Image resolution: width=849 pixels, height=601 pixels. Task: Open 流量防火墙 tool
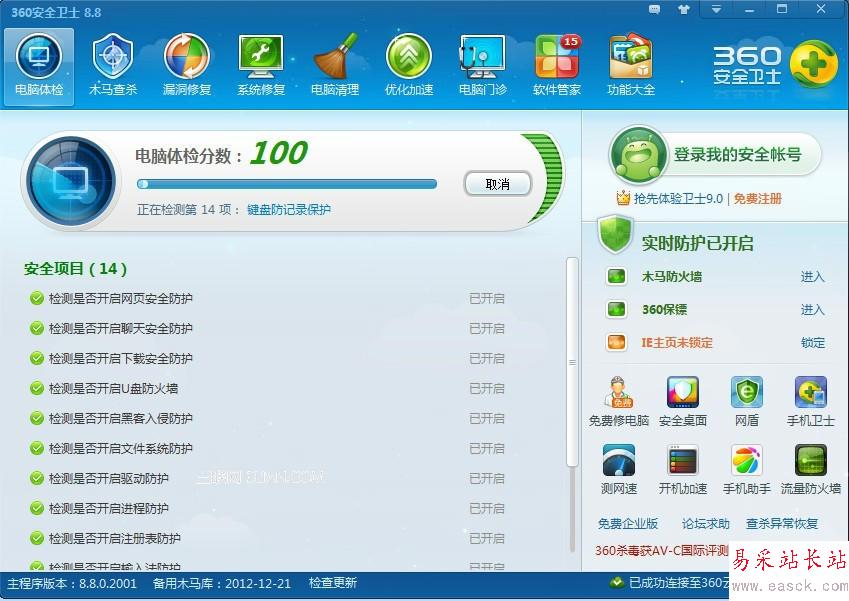coord(811,469)
